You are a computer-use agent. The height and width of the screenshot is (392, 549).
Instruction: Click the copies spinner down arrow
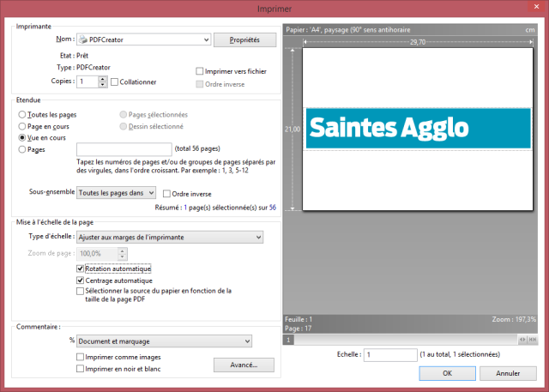click(x=103, y=85)
